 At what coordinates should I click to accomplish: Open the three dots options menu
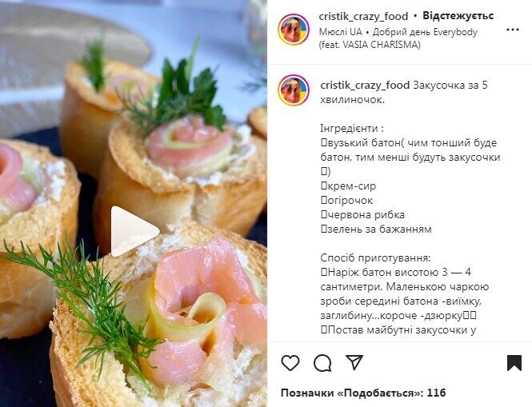pyautogui.click(x=512, y=30)
